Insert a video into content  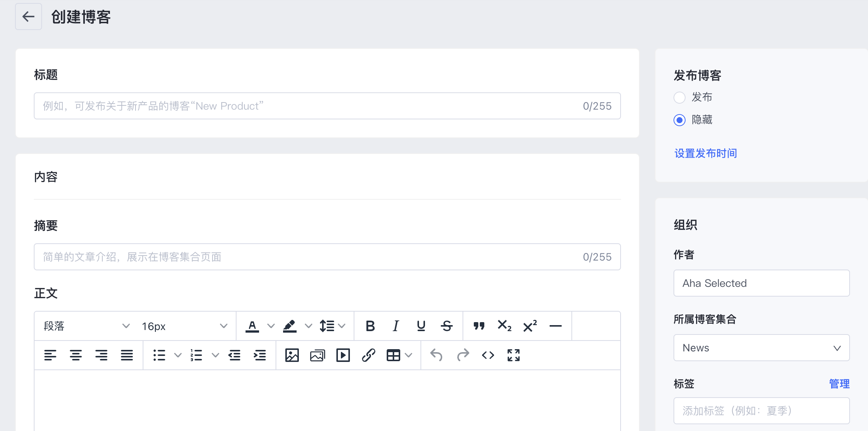click(343, 355)
